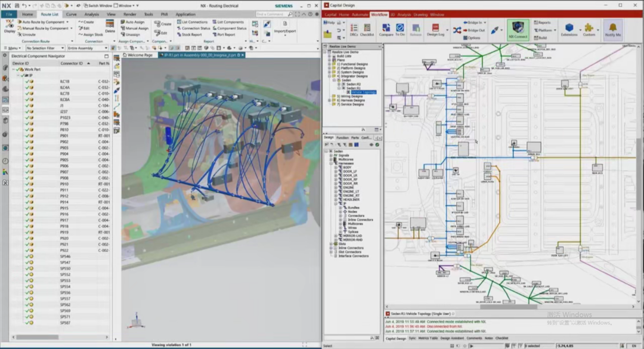Click Build button in Capital toolbar
This screenshot has height=349, width=644.
click(x=541, y=38)
